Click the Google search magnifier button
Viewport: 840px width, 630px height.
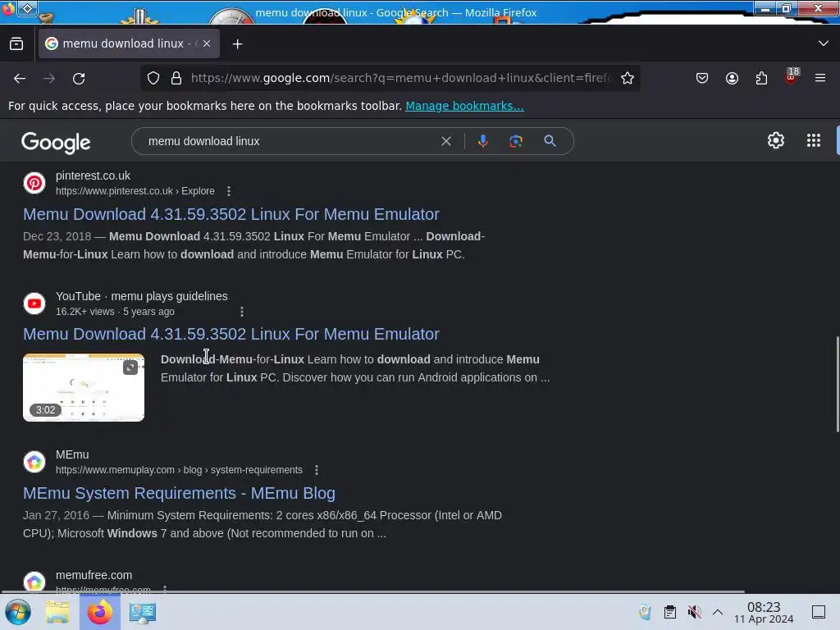coord(550,141)
